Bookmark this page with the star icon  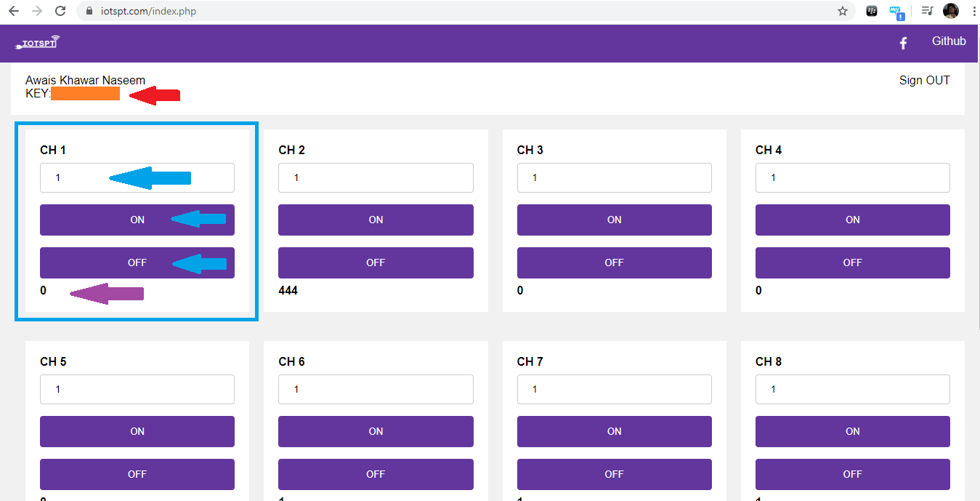(x=843, y=11)
